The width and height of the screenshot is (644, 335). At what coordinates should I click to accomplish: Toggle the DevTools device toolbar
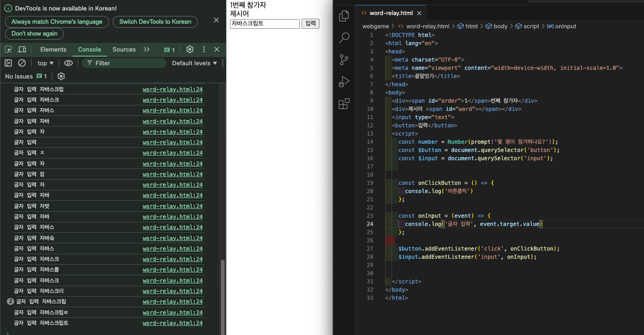22,49
